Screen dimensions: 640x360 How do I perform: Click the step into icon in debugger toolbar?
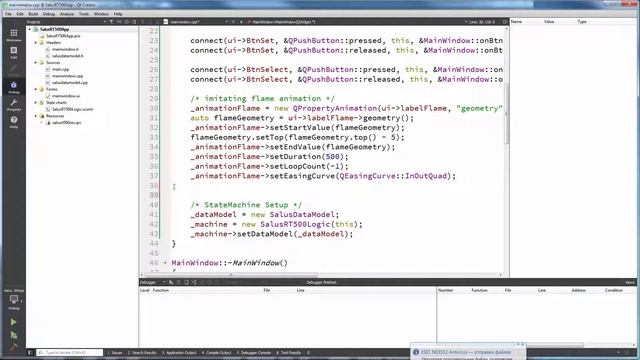tap(194, 282)
